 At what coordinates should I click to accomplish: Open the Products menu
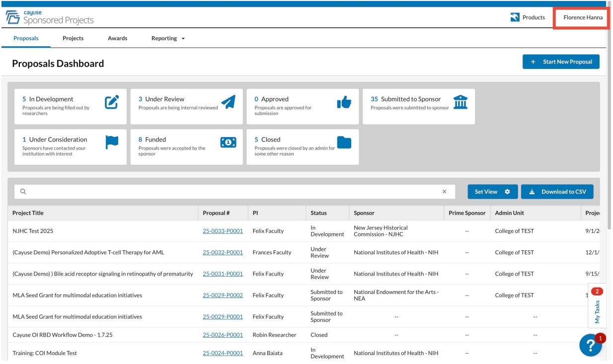pyautogui.click(x=528, y=17)
